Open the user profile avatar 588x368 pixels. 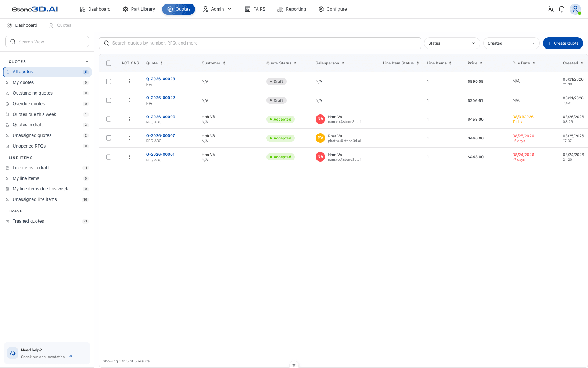coord(575,9)
